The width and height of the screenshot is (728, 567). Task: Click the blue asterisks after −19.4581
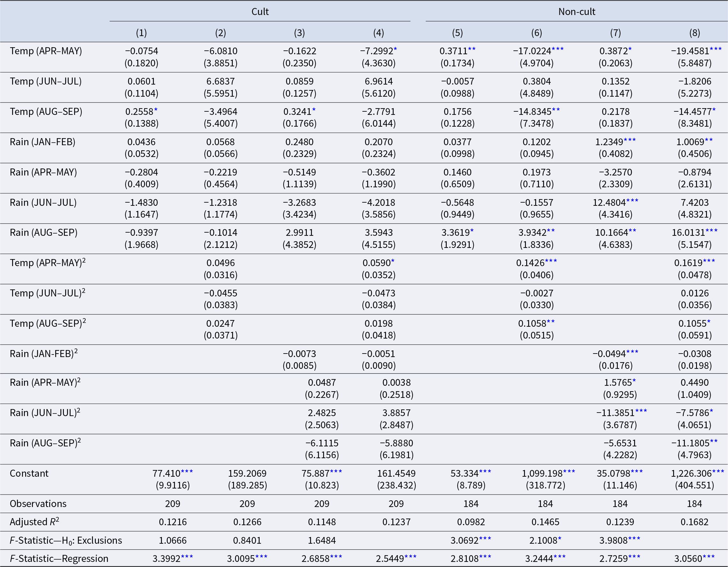[x=716, y=49]
